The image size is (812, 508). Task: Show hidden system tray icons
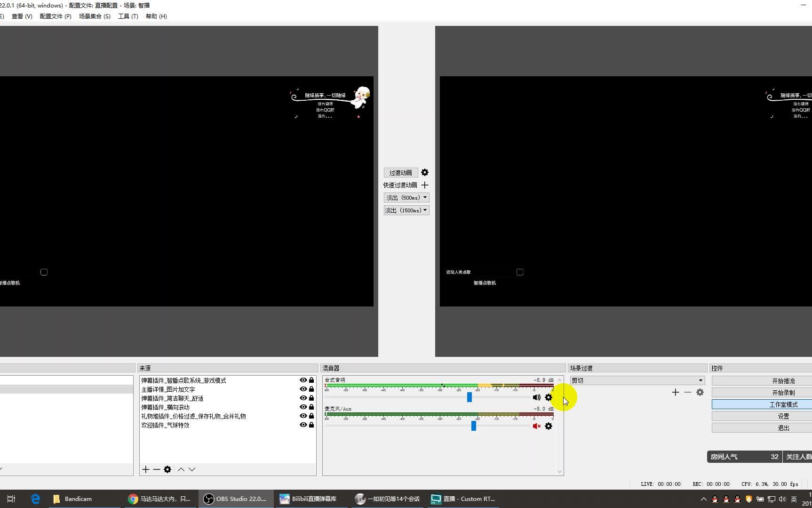[704, 499]
